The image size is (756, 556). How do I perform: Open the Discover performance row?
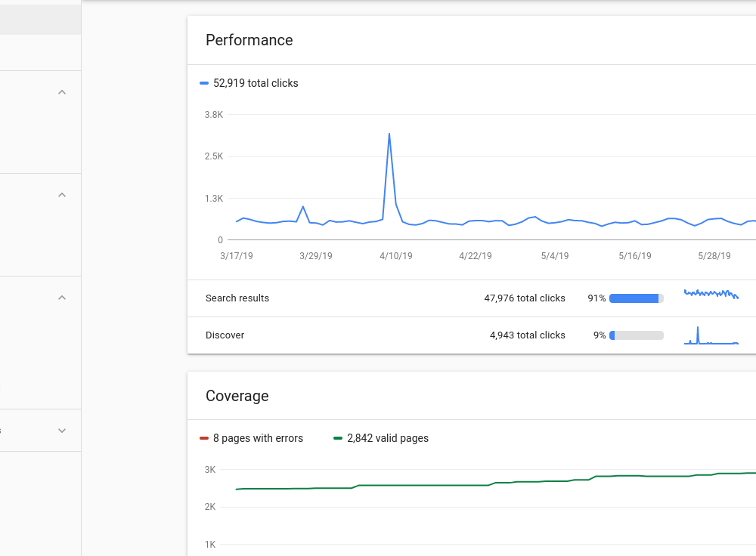225,335
